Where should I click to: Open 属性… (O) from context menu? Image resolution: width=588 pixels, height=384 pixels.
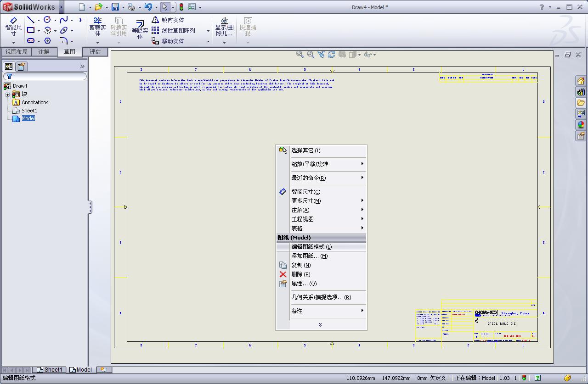(321, 283)
